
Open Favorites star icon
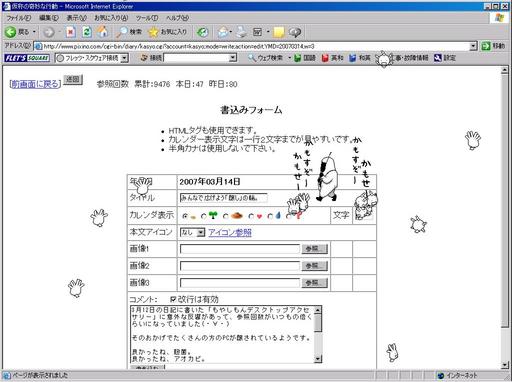point(153,32)
